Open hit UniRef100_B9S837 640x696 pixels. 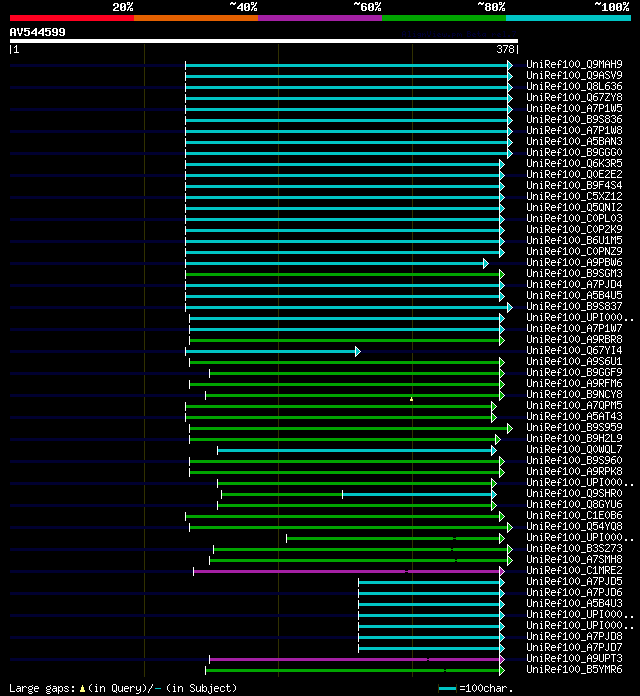tap(574, 306)
